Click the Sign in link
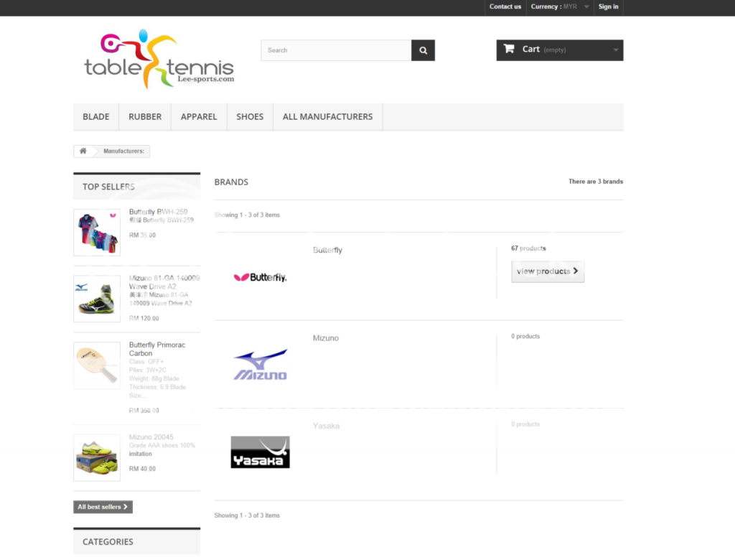This screenshot has width=735, height=560. pyautogui.click(x=608, y=7)
